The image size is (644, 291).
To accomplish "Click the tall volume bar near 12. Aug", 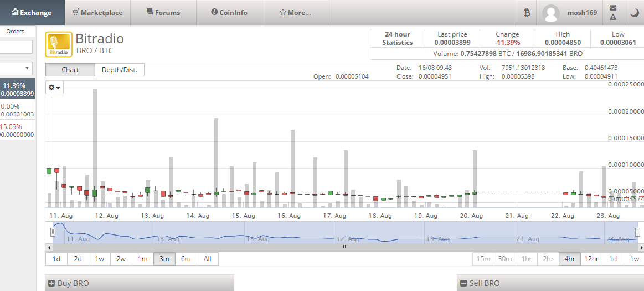I will (x=95, y=148).
